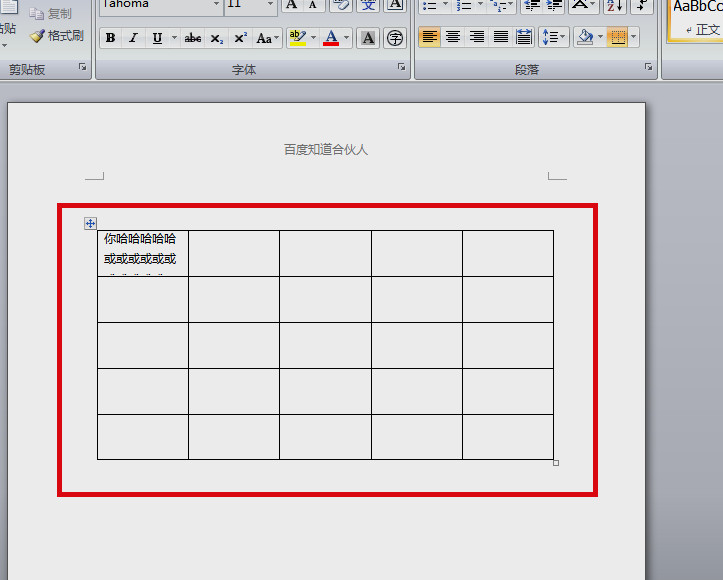Apply the red font color
The image size is (723, 580).
(331, 38)
